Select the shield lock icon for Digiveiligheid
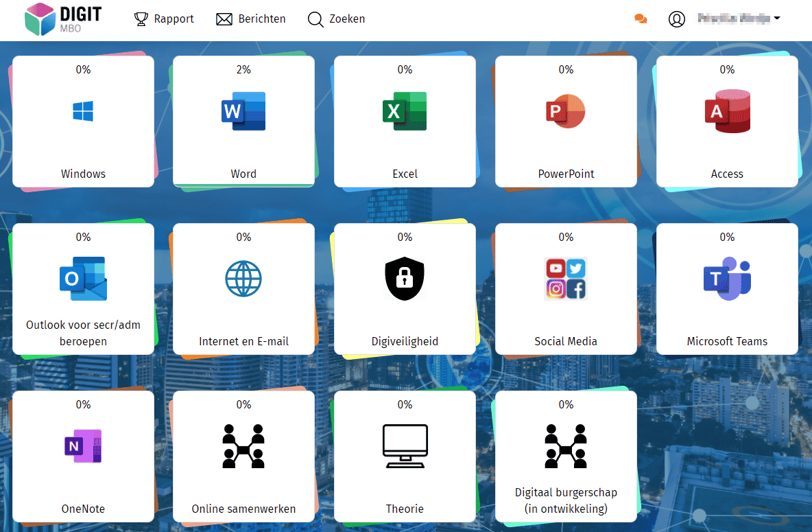This screenshot has height=532, width=812. coord(405,279)
